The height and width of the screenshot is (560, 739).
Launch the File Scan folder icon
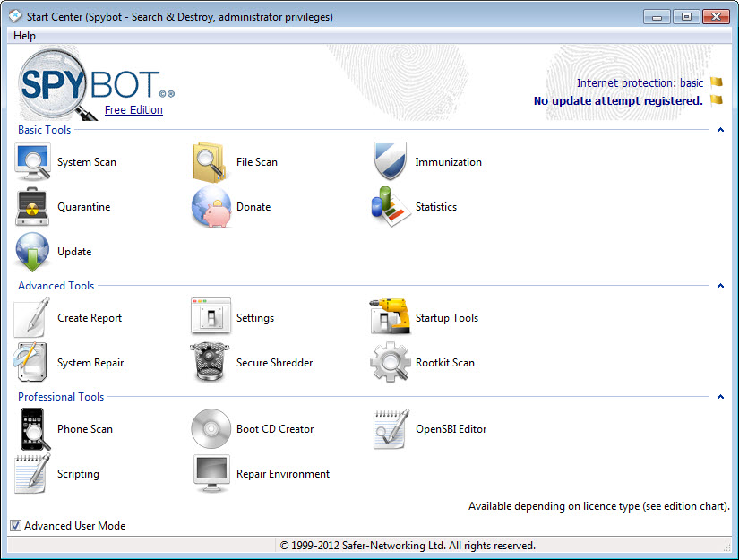pyautogui.click(x=211, y=162)
